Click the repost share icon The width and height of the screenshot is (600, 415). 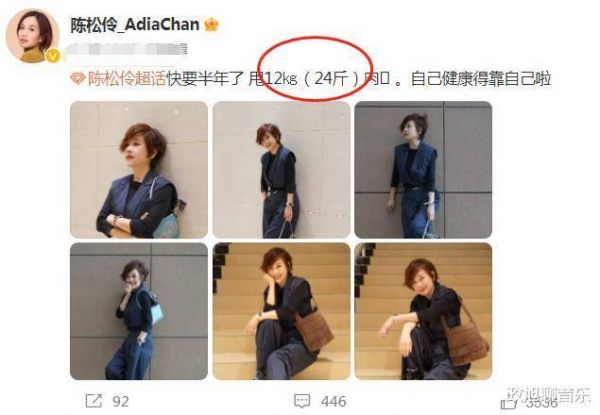pyautogui.click(x=94, y=401)
